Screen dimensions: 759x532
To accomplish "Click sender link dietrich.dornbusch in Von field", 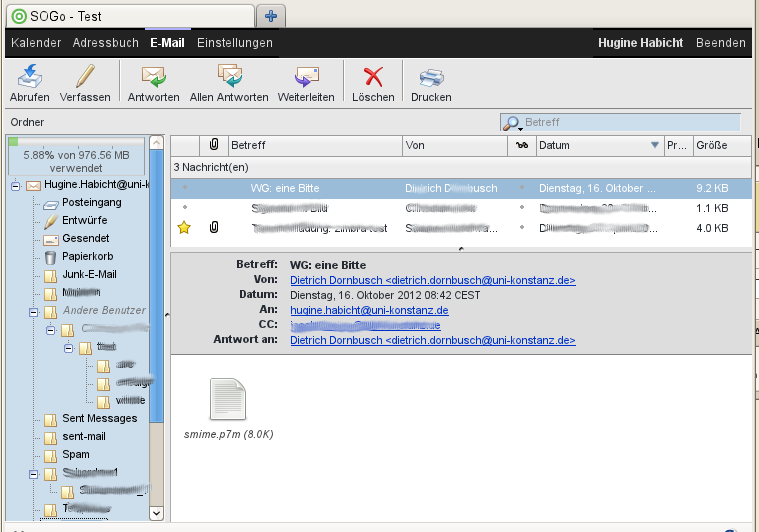I will [x=432, y=280].
